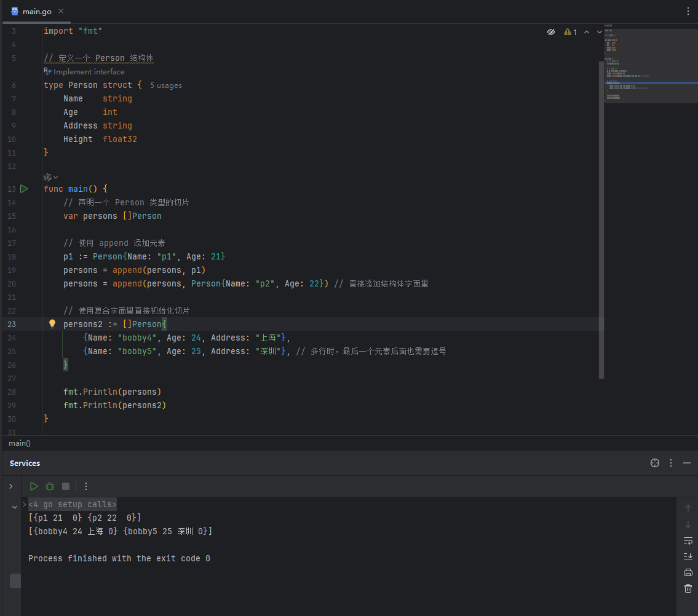698x616 pixels.
Task: Run main via gutter play icon
Action: point(24,189)
